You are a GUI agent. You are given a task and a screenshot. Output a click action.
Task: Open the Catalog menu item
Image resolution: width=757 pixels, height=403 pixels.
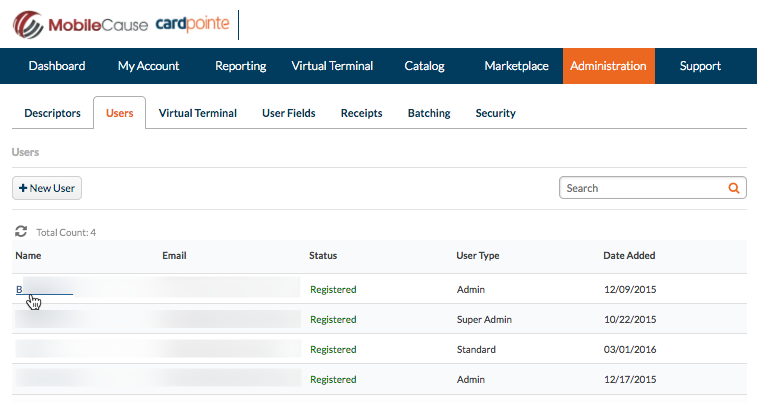coord(424,66)
